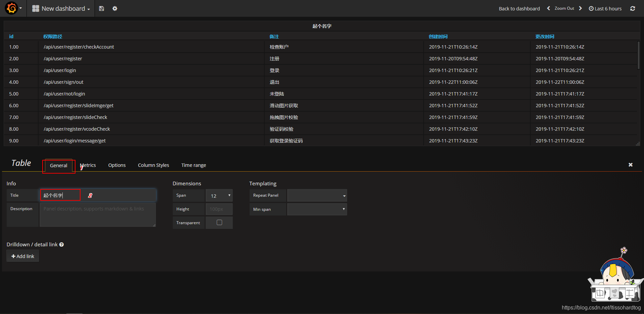Close the panel editor with X
The width and height of the screenshot is (644, 314).
631,165
